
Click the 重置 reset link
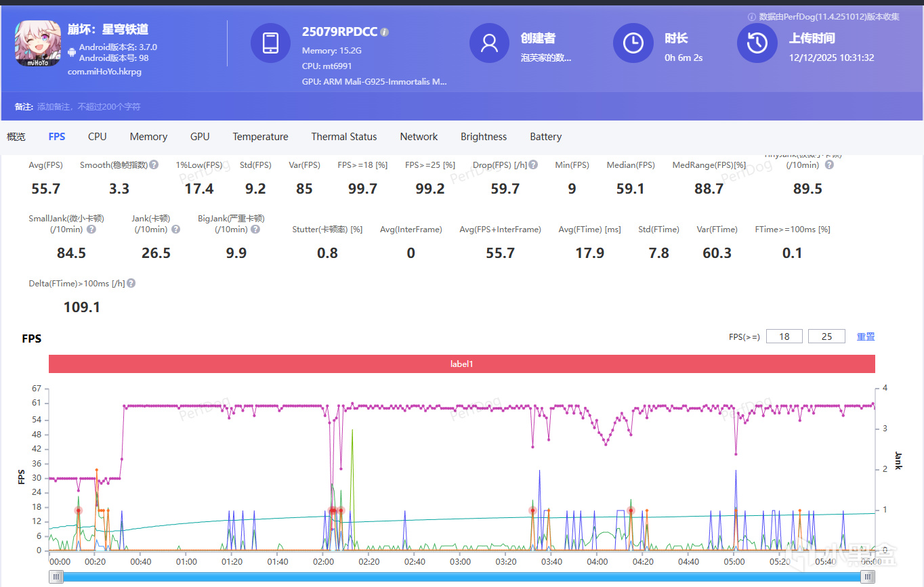[x=866, y=336]
